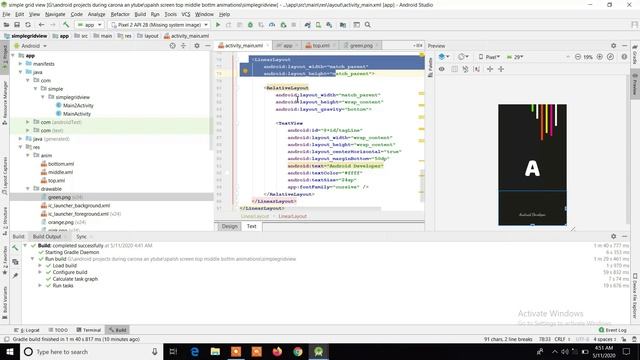Open the Refactor menu

point(120,14)
